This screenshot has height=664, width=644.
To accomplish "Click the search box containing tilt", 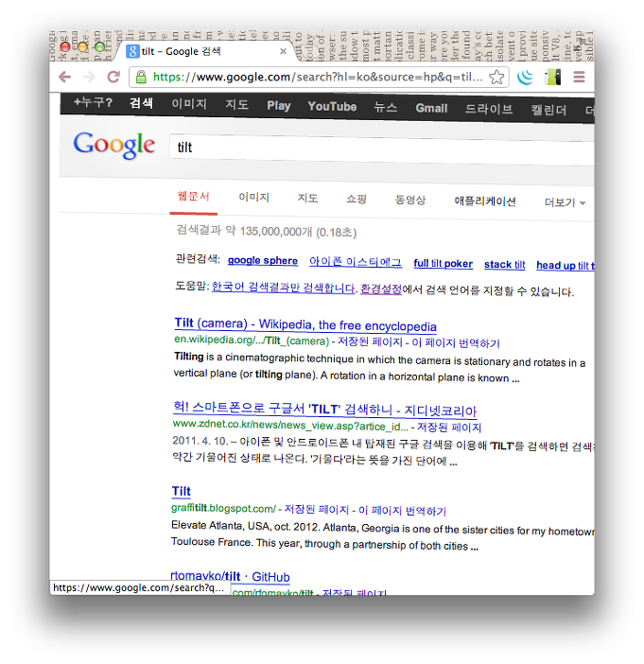I will (x=381, y=149).
